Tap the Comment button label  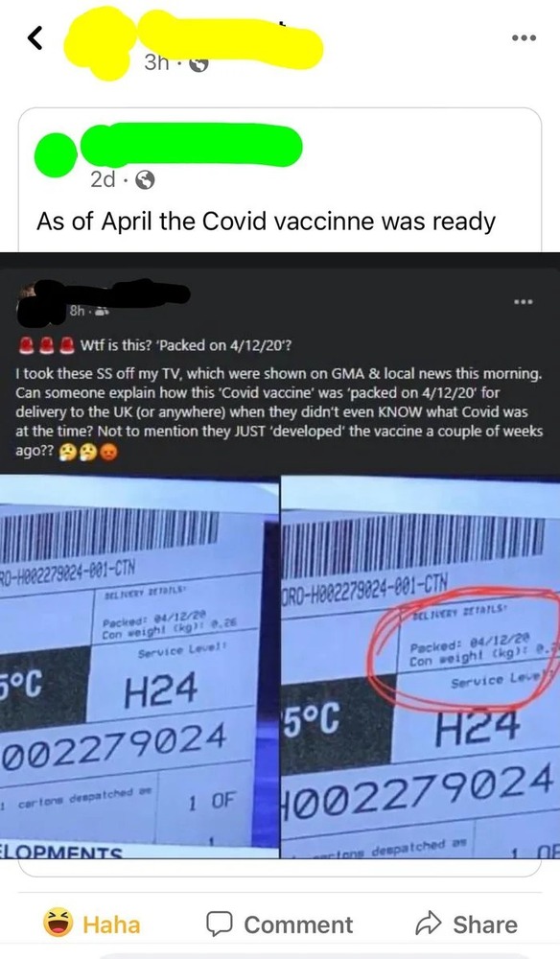298,924
